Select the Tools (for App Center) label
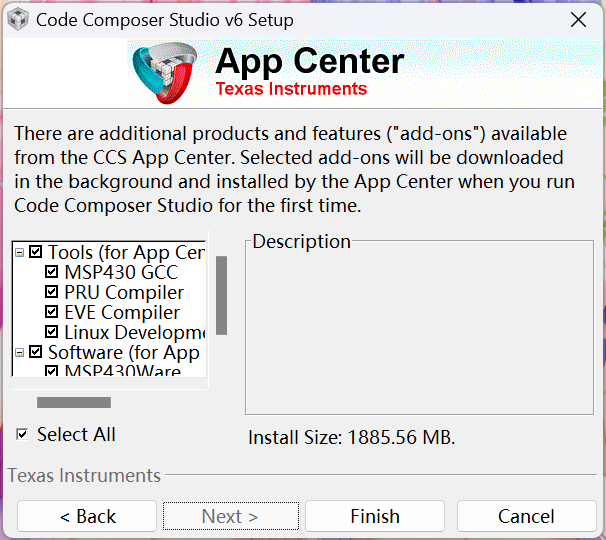The width and height of the screenshot is (606, 540). pyautogui.click(x=127, y=252)
